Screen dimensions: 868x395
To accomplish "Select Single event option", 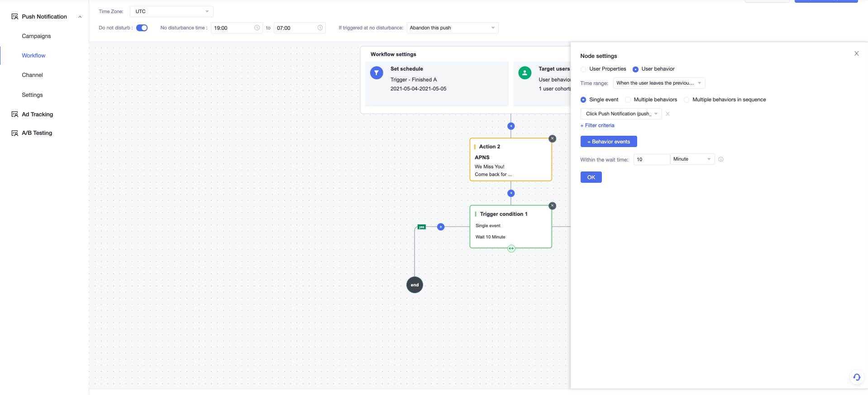I will pyautogui.click(x=583, y=100).
